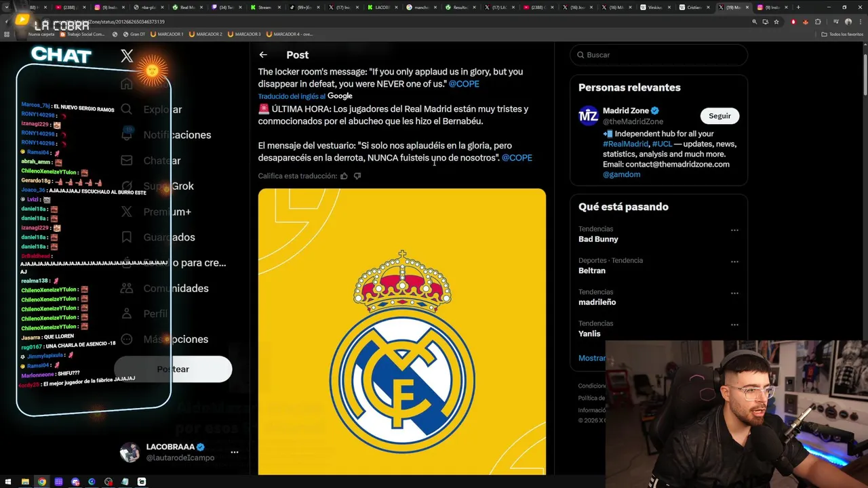This screenshot has width=868, height=488.
Task: Open SuperGrok in the sidebar
Action: tap(157, 186)
